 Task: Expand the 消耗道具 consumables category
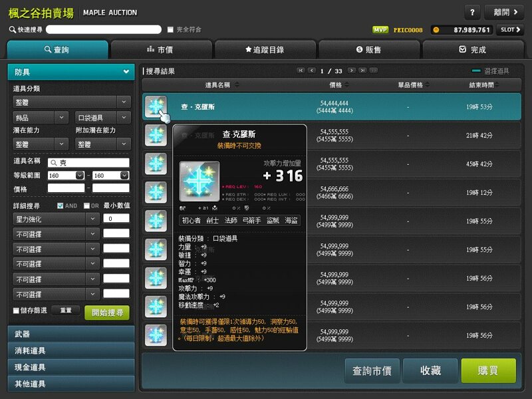point(71,350)
